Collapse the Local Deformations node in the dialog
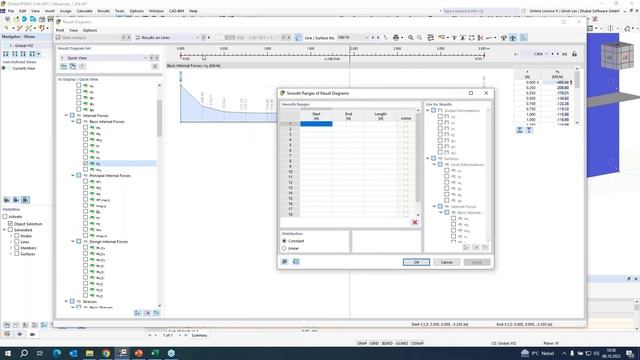 pos(434,164)
